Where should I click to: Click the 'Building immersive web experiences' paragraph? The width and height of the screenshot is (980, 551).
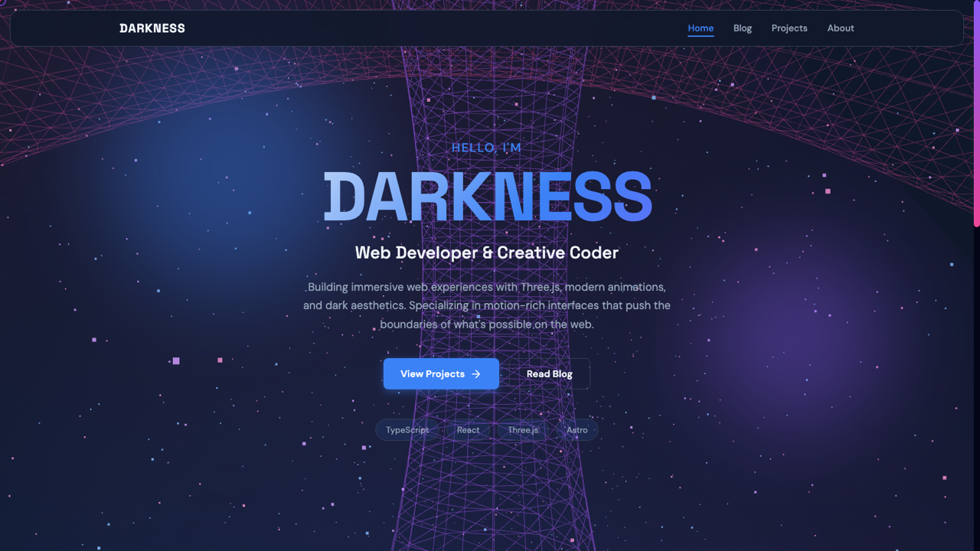point(487,305)
